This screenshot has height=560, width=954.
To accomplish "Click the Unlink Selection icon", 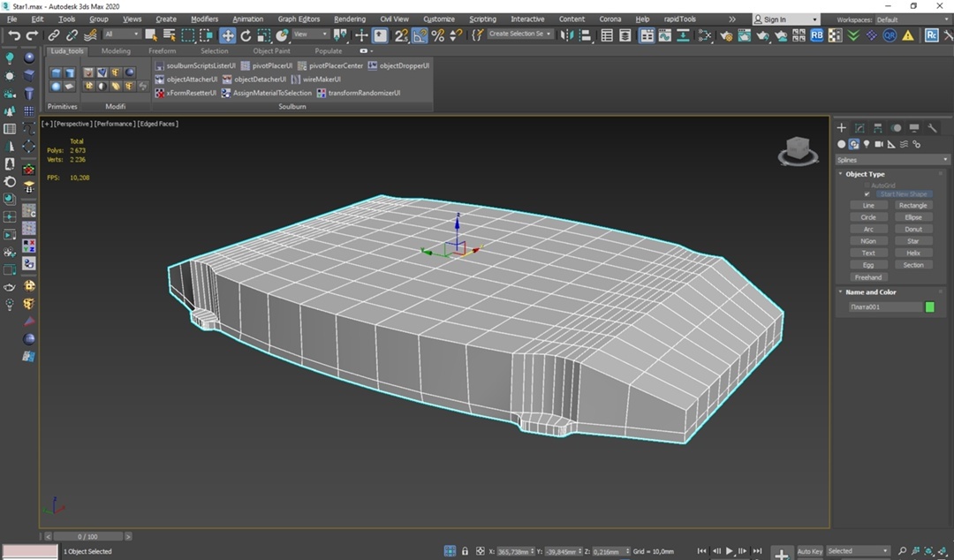I will tap(72, 35).
